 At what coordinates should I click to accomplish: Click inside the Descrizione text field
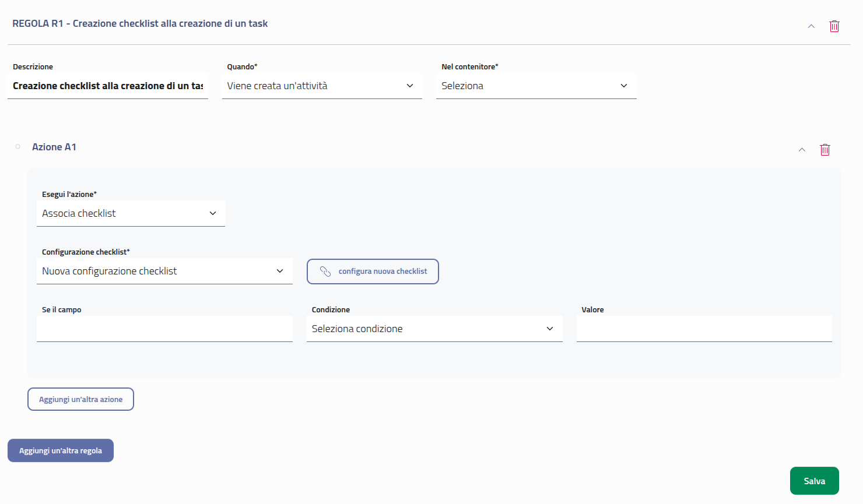click(x=108, y=85)
